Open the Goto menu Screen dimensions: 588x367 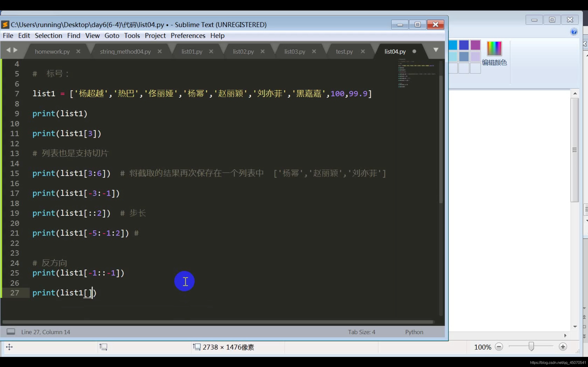112,36
